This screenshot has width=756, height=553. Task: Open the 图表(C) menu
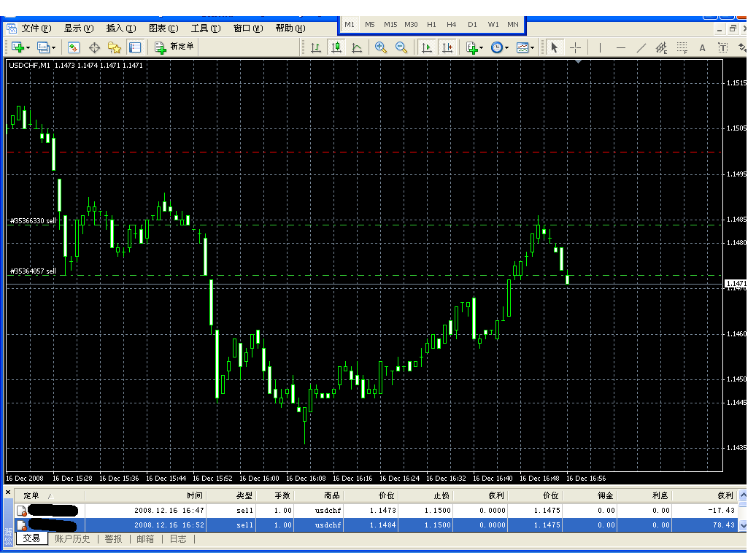(x=163, y=28)
